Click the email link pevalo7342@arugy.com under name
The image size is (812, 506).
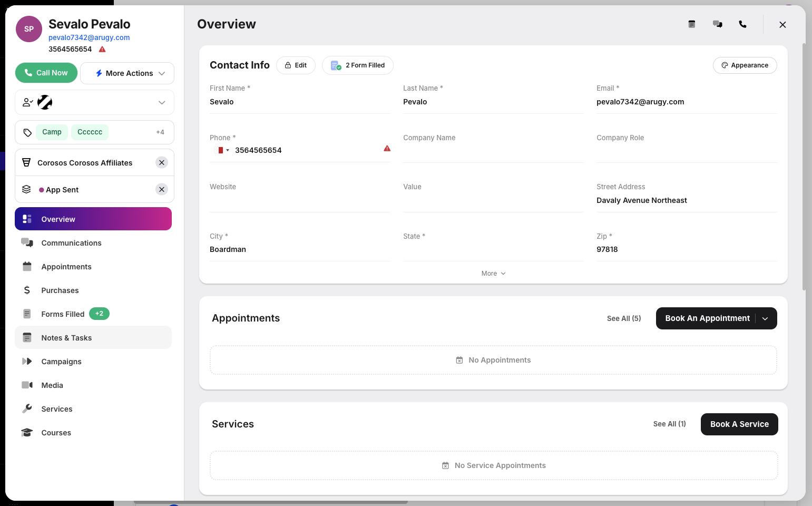[89, 37]
